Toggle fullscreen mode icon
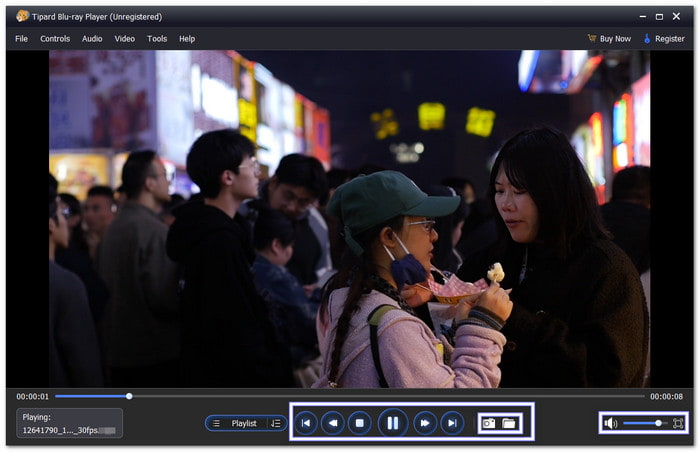Image resolution: width=700 pixels, height=452 pixels. click(x=678, y=423)
